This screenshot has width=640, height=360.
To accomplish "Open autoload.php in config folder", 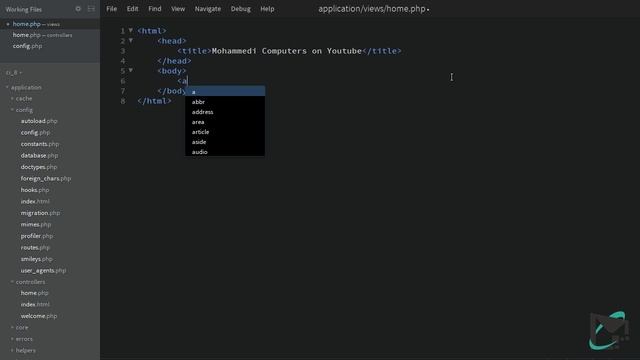I will pyautogui.click(x=39, y=121).
